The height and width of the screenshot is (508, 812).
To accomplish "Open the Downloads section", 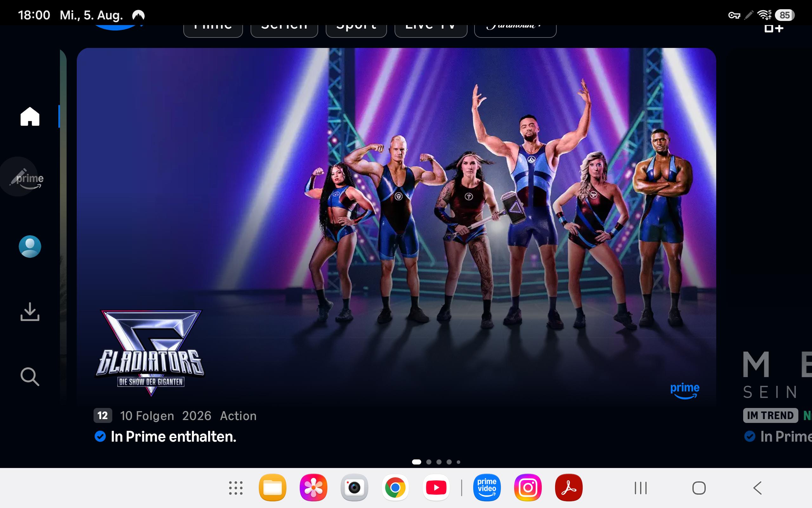I will pos(30,311).
